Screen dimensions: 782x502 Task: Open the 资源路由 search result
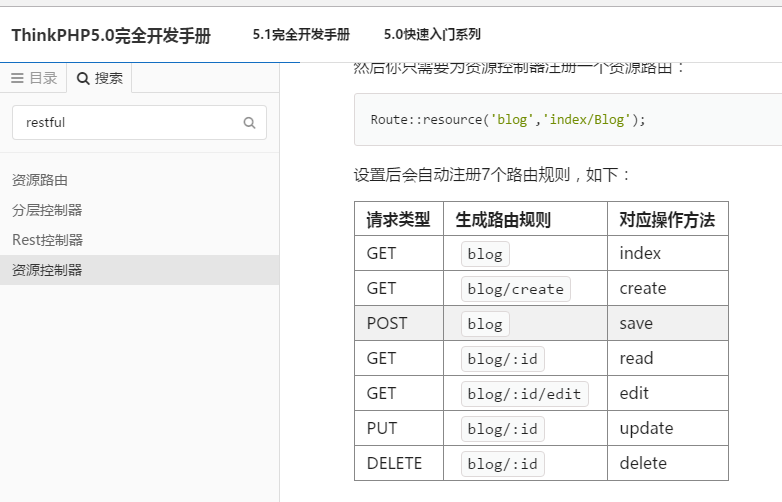(x=40, y=180)
